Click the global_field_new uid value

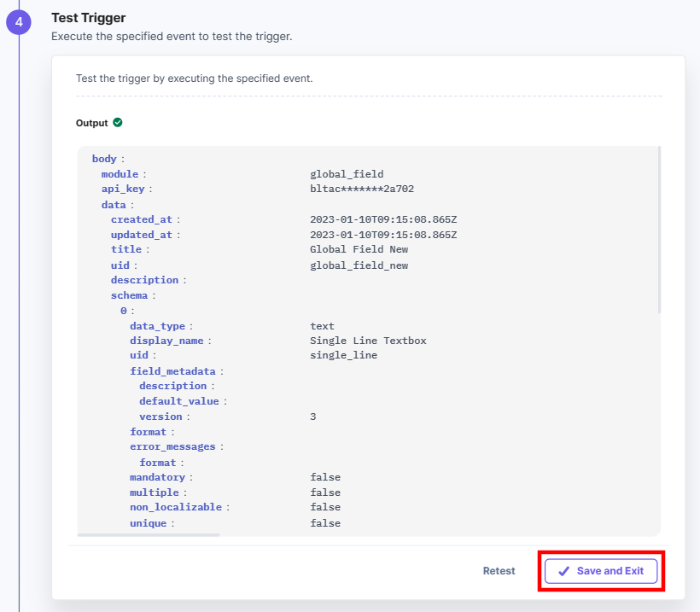pyautogui.click(x=359, y=265)
